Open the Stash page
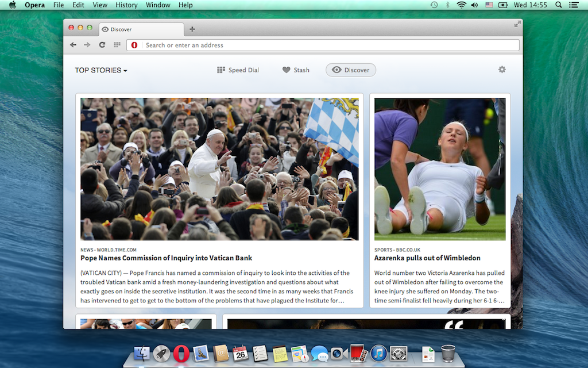This screenshot has width=588, height=368. (x=296, y=70)
